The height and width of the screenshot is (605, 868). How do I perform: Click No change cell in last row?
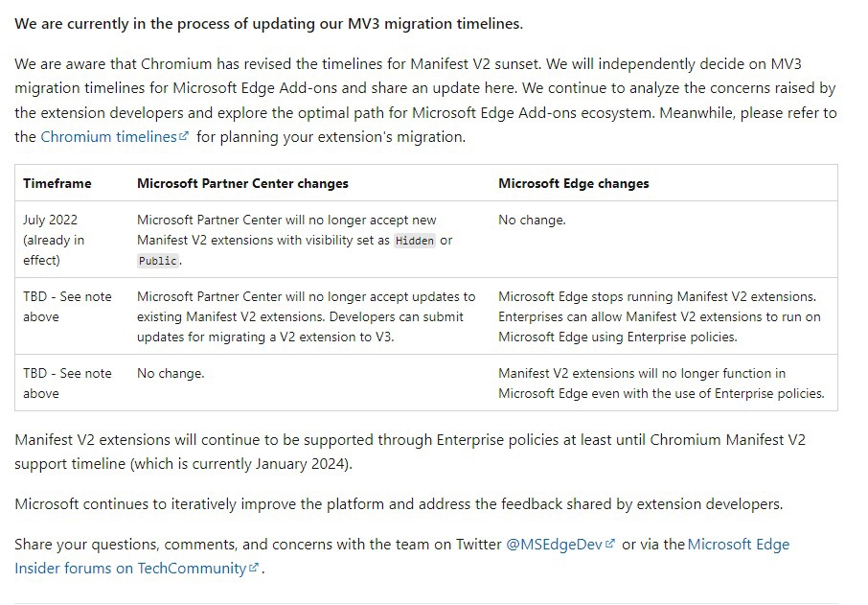pos(171,373)
